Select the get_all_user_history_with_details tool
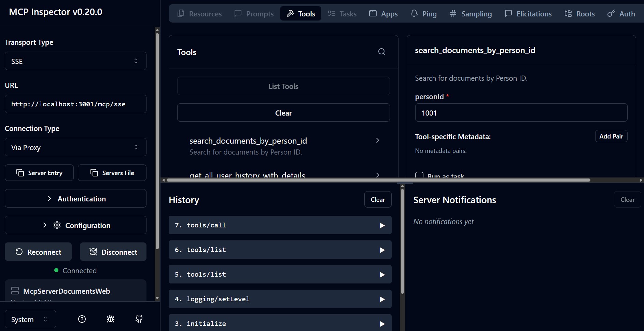 (x=283, y=174)
